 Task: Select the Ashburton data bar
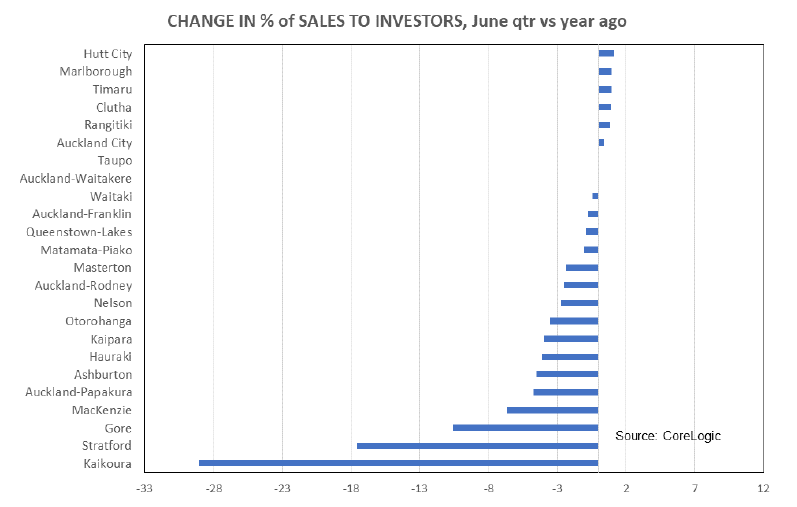coord(567,374)
